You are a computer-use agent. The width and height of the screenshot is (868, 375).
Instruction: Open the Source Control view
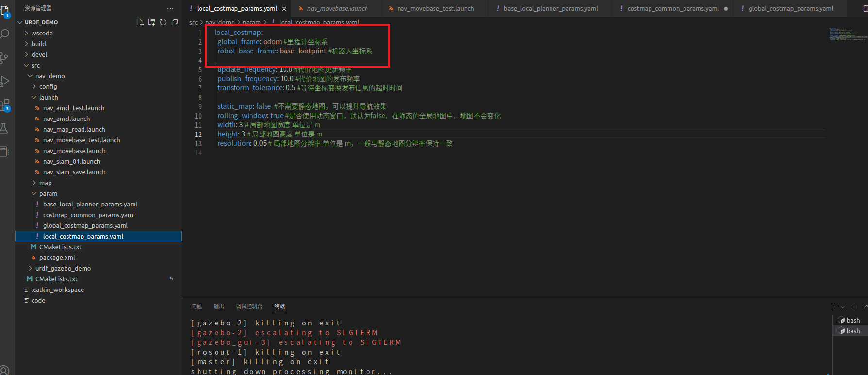click(x=4, y=58)
